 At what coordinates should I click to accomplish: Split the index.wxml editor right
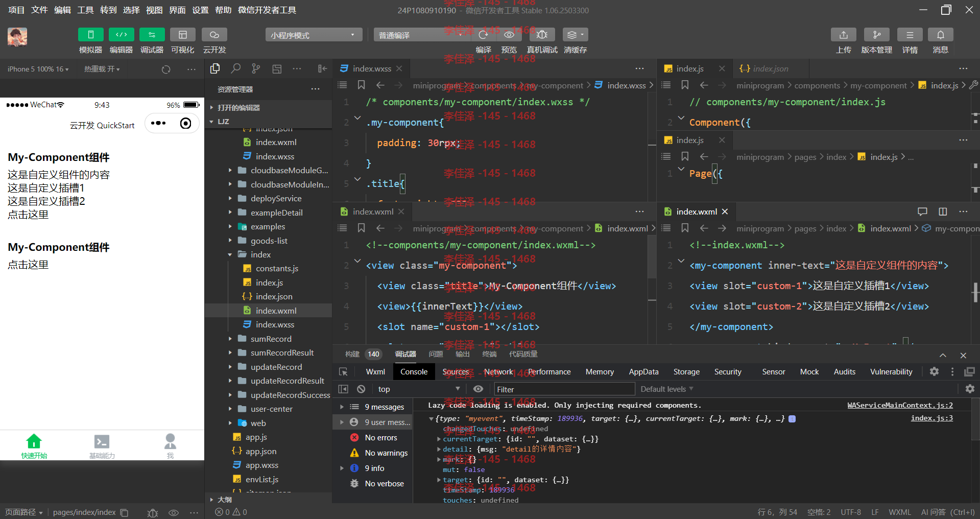click(943, 211)
